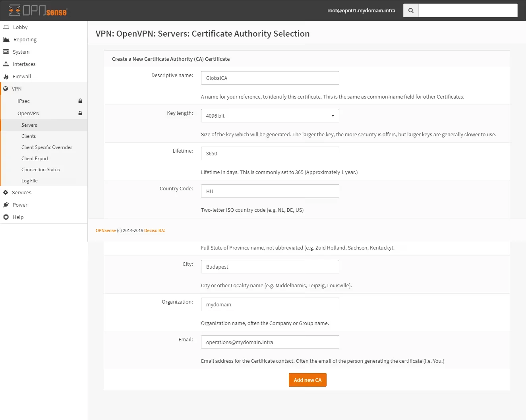Focus the Descriptive name field
This screenshot has height=420, width=526.
click(x=270, y=78)
